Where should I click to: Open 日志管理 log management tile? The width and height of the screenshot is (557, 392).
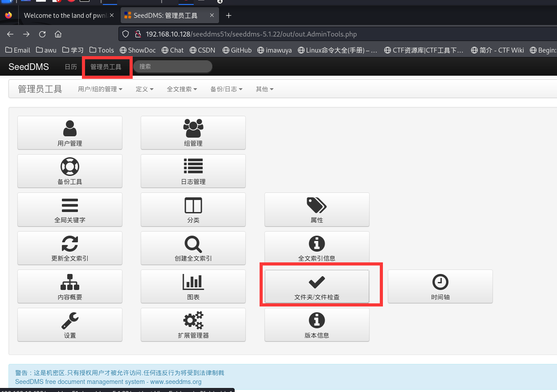point(193,171)
